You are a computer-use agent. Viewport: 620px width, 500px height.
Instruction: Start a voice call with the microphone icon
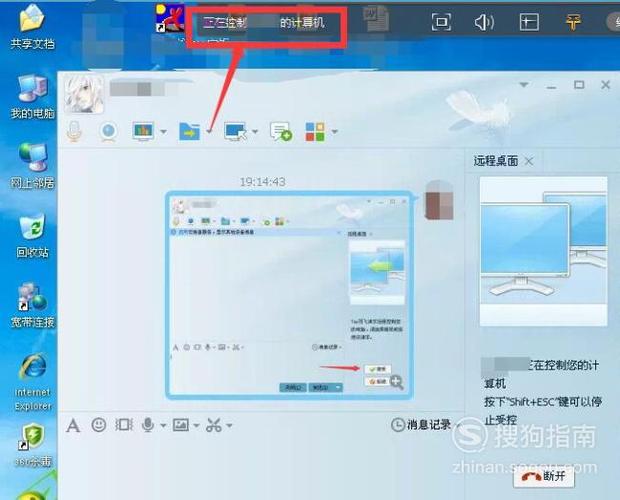coord(74,131)
